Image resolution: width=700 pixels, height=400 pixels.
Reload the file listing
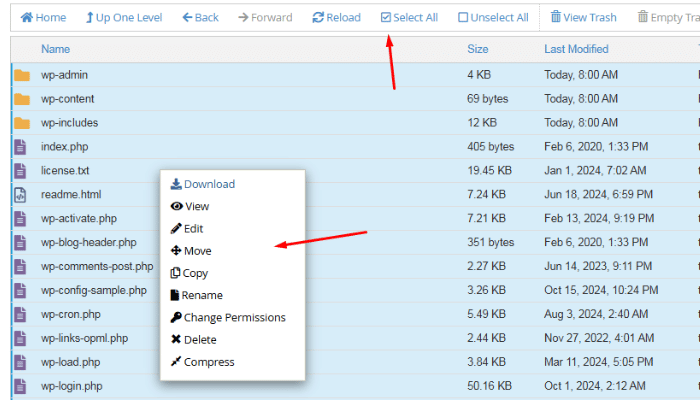pyautogui.click(x=336, y=17)
